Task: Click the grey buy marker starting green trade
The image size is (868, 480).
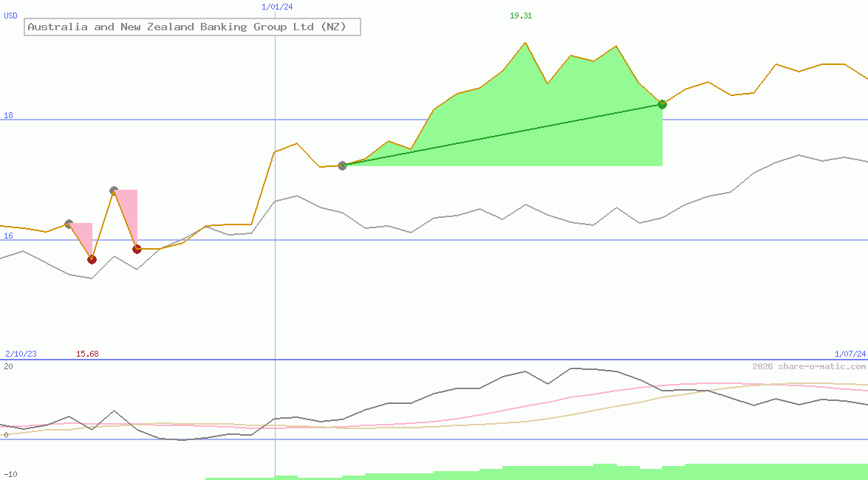Action: pyautogui.click(x=342, y=165)
